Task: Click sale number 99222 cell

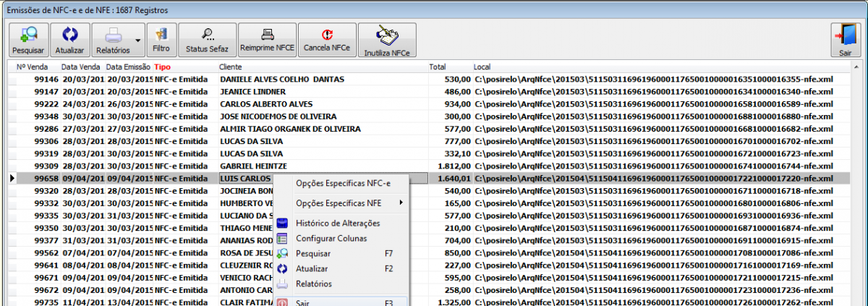Action: pyautogui.click(x=46, y=104)
